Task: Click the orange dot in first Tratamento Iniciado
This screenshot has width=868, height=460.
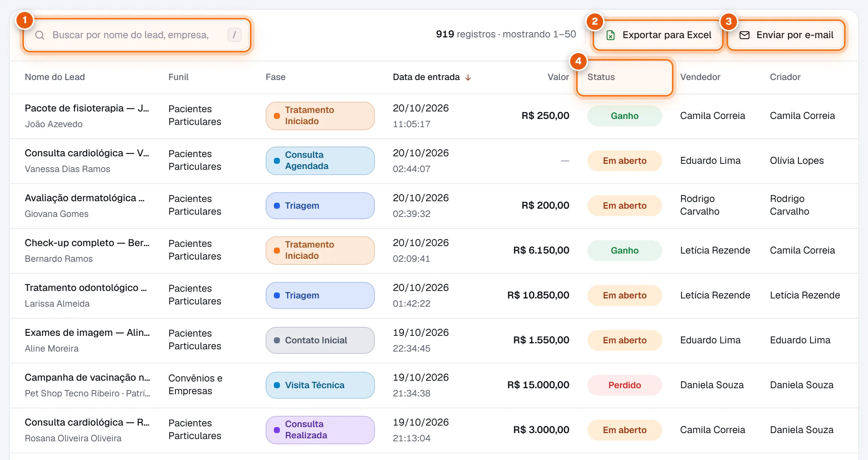Action: point(277,116)
